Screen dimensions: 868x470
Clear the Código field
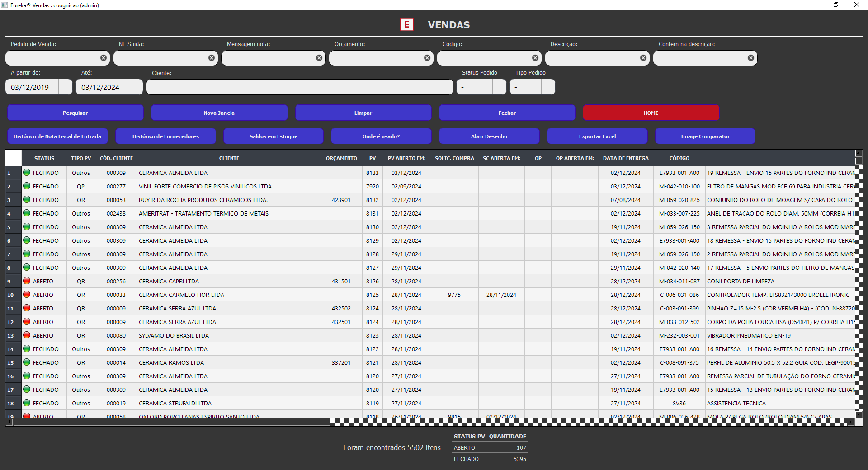[535, 58]
